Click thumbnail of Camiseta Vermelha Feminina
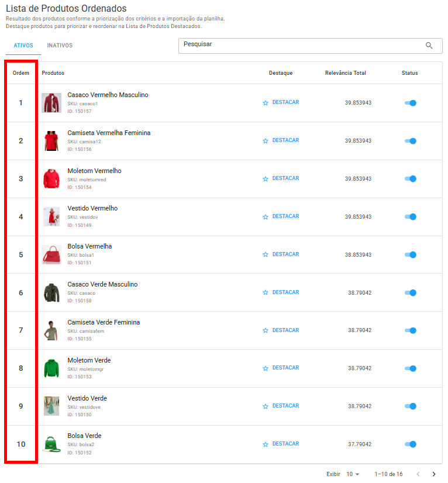 pos(51,141)
